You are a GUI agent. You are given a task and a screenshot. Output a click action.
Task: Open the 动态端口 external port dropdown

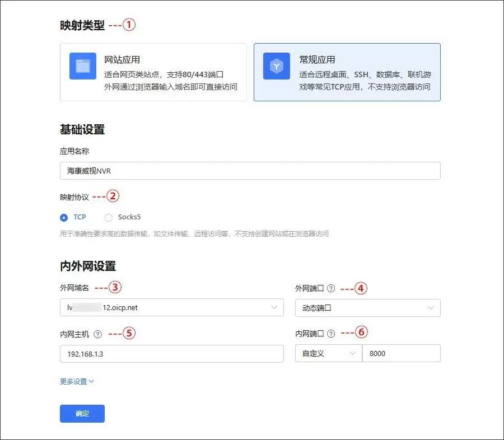click(367, 307)
